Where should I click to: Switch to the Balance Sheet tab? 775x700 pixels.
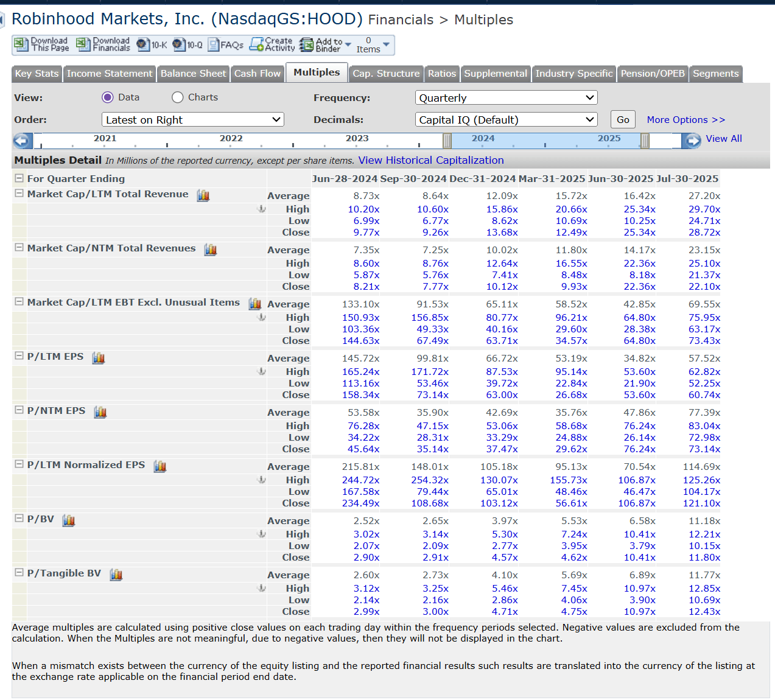click(x=193, y=73)
